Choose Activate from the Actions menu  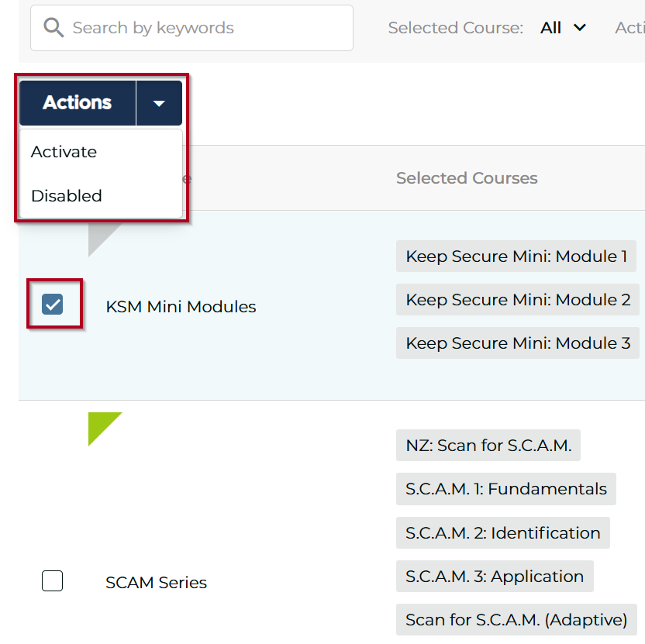coord(64,152)
